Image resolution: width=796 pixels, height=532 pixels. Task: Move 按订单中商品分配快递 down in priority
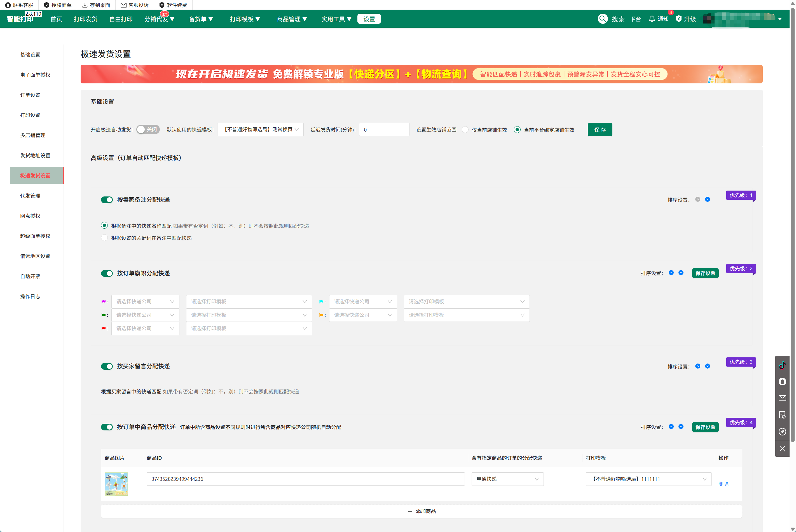[x=681, y=427]
